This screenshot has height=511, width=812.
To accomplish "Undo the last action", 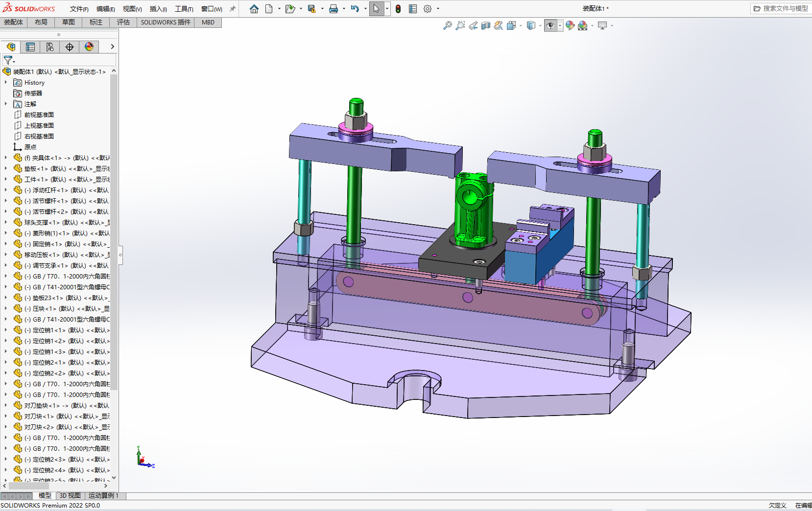I will (x=355, y=9).
